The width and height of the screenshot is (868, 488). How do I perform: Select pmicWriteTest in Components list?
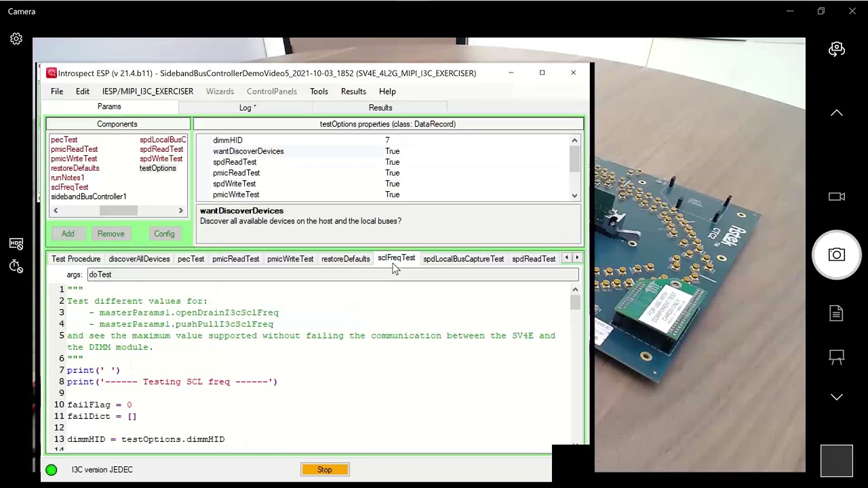(x=74, y=159)
